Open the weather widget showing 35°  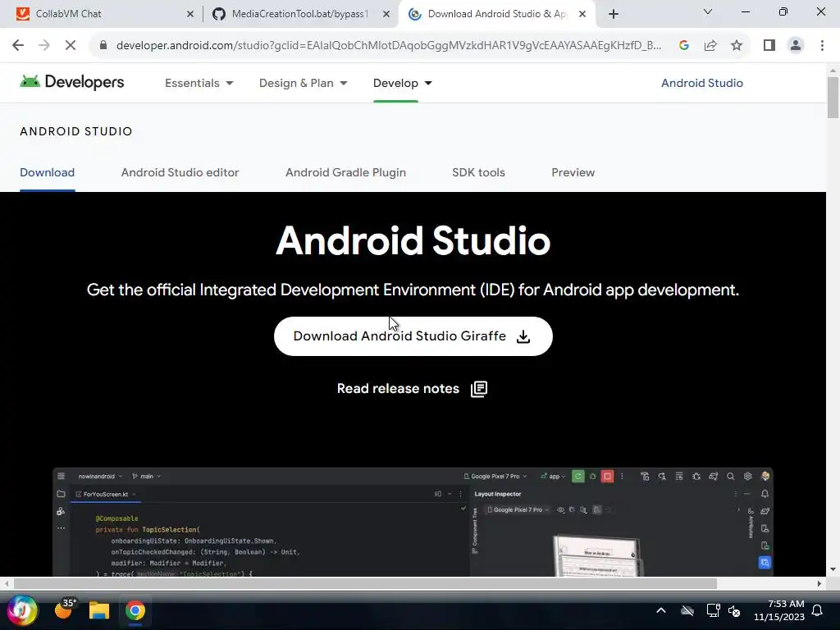point(65,609)
